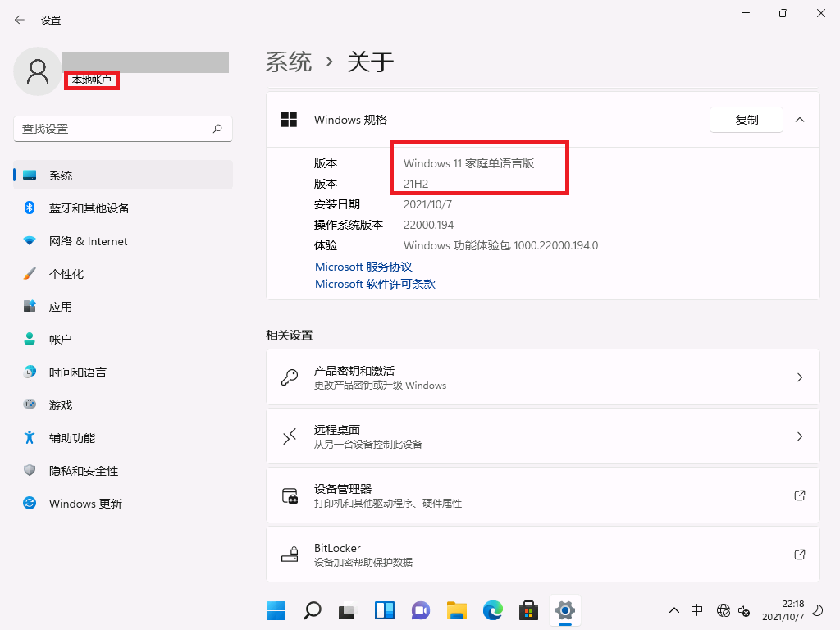Image resolution: width=840 pixels, height=630 pixels.
Task: Click the key icon beside 产品密钥和激活
Action: point(290,377)
